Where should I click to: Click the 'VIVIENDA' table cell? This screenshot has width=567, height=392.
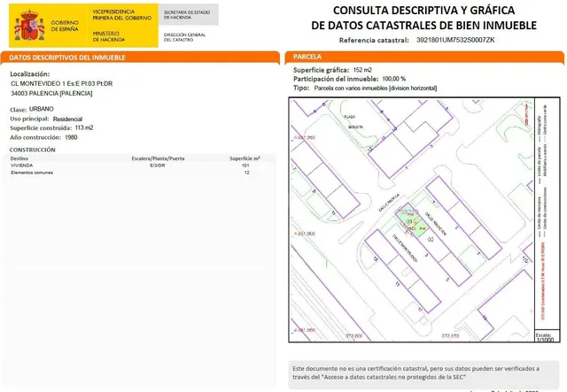point(21,165)
